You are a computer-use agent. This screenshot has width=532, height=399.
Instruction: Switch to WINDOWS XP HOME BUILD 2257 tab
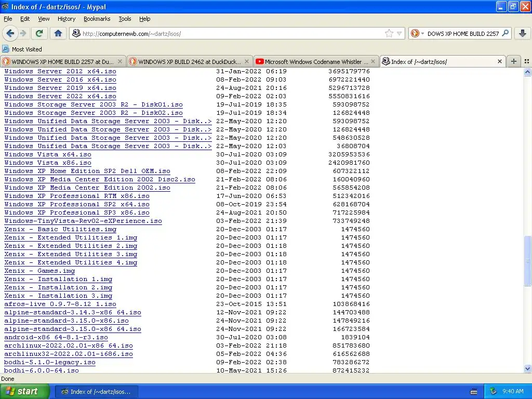pos(62,61)
